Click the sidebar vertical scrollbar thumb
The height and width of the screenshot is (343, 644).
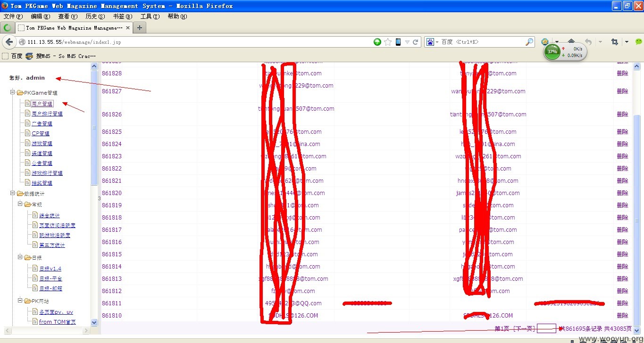[x=94, y=127]
